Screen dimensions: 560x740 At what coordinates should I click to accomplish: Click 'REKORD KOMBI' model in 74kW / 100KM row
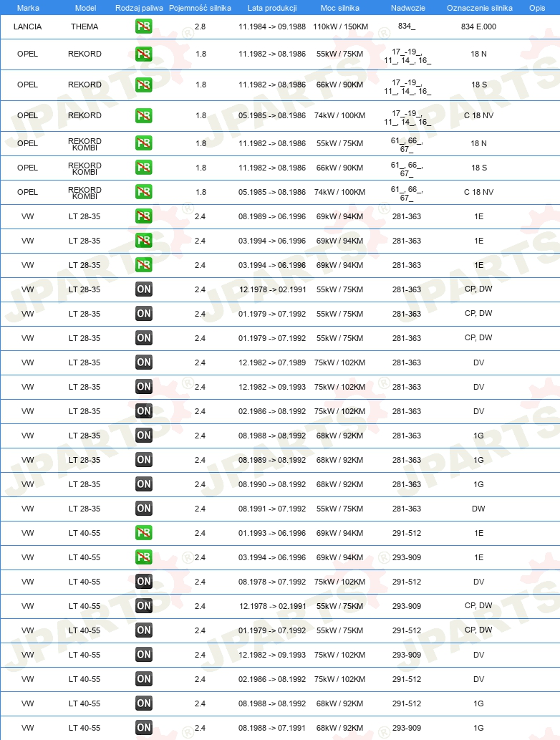point(85,193)
